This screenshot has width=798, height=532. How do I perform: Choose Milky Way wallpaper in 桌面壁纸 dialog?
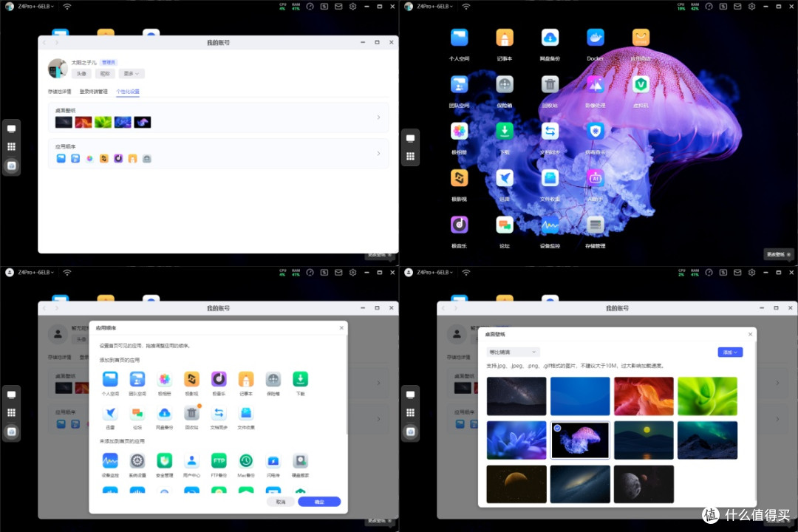(516, 396)
